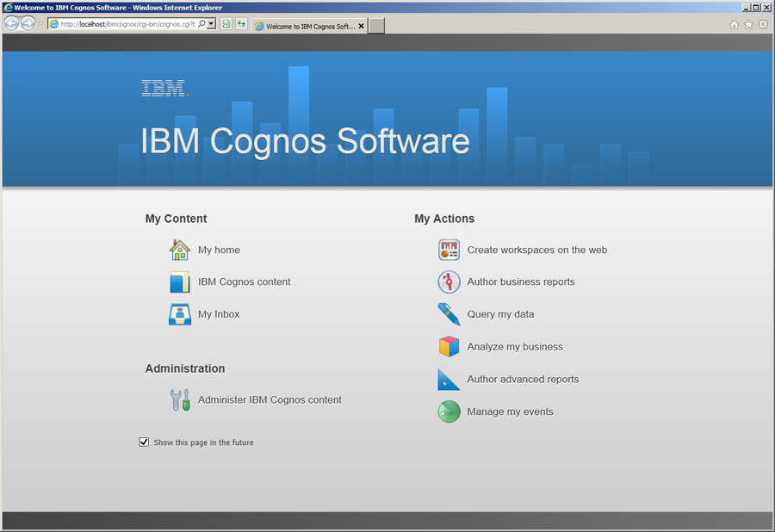The width and height of the screenshot is (775, 532).
Task: Open the Analyze my business link
Action: click(x=515, y=347)
